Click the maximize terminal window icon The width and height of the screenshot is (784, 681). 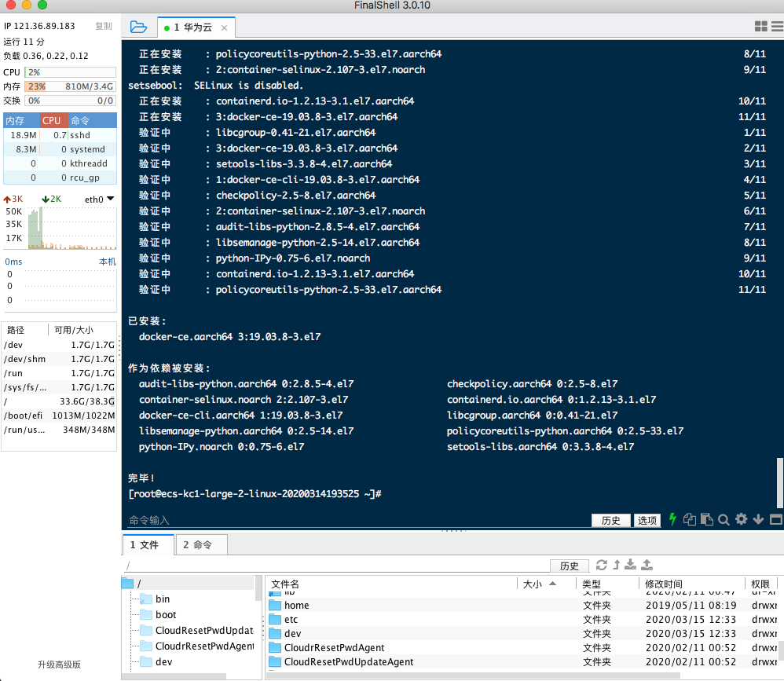776,519
